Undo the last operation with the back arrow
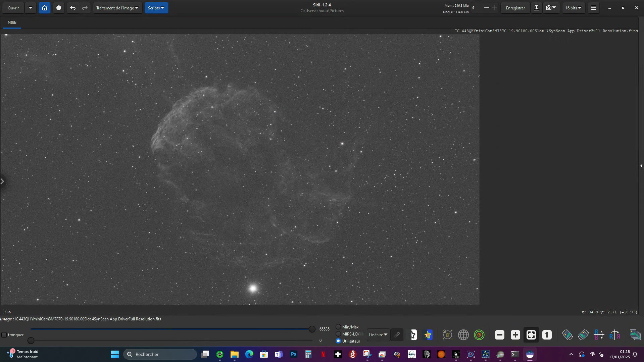Viewport: 644px width, 362px height. coord(72,8)
